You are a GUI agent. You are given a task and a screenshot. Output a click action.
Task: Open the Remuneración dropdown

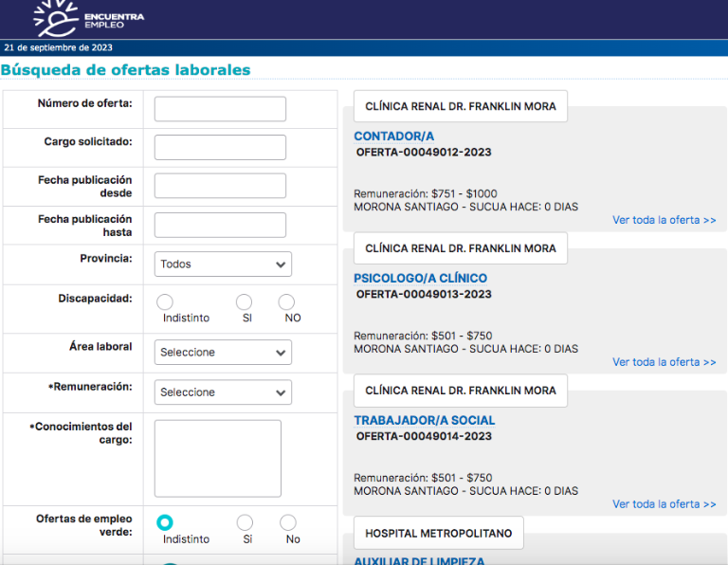[x=223, y=392]
